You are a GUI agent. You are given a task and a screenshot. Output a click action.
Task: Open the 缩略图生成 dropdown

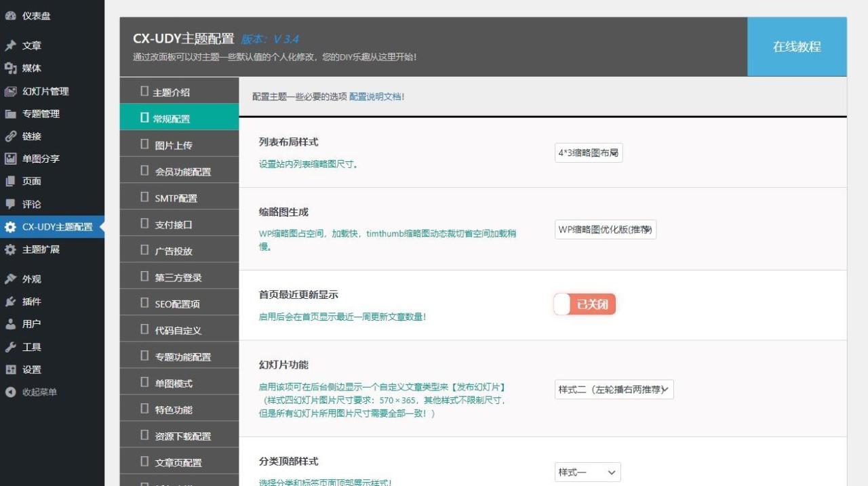tap(606, 230)
